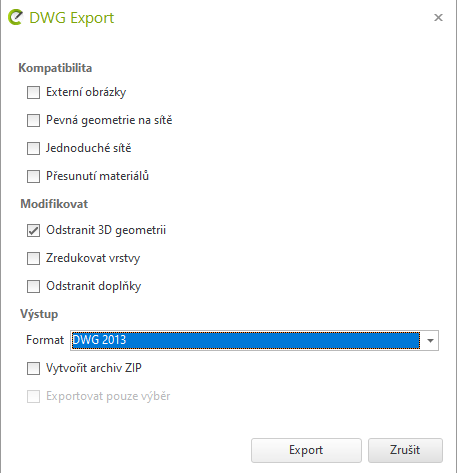Check Vytvořit archiv ZIP
Image resolution: width=457 pixels, height=473 pixels.
(x=33, y=368)
